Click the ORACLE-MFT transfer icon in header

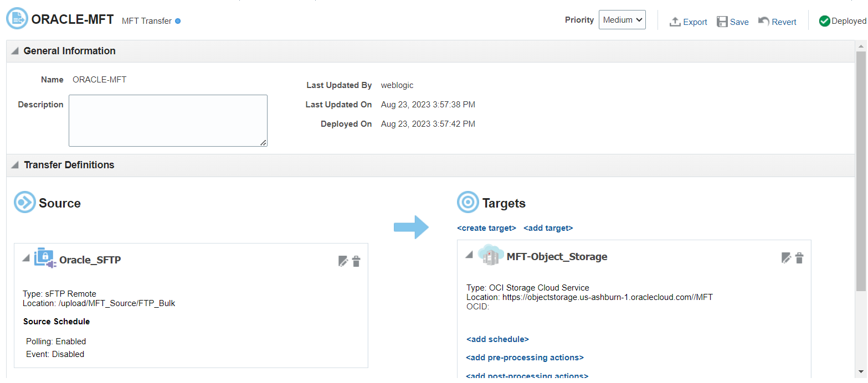pyautogui.click(x=17, y=19)
